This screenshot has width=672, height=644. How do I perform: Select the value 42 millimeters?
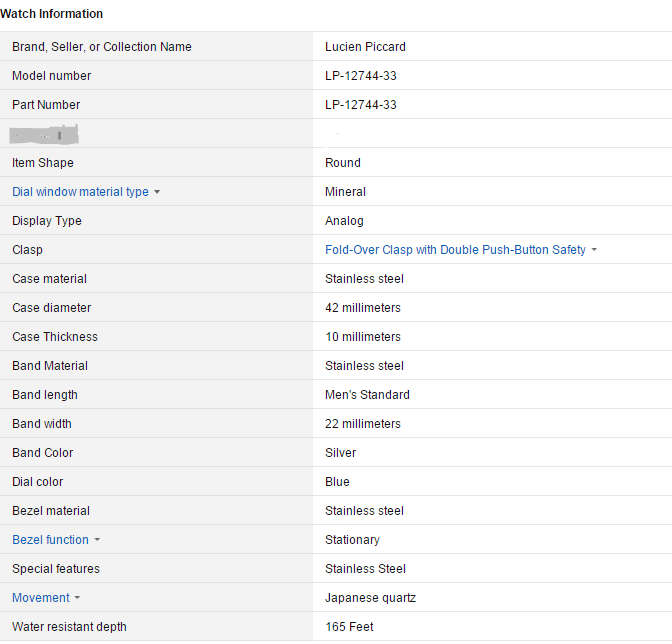pyautogui.click(x=363, y=308)
